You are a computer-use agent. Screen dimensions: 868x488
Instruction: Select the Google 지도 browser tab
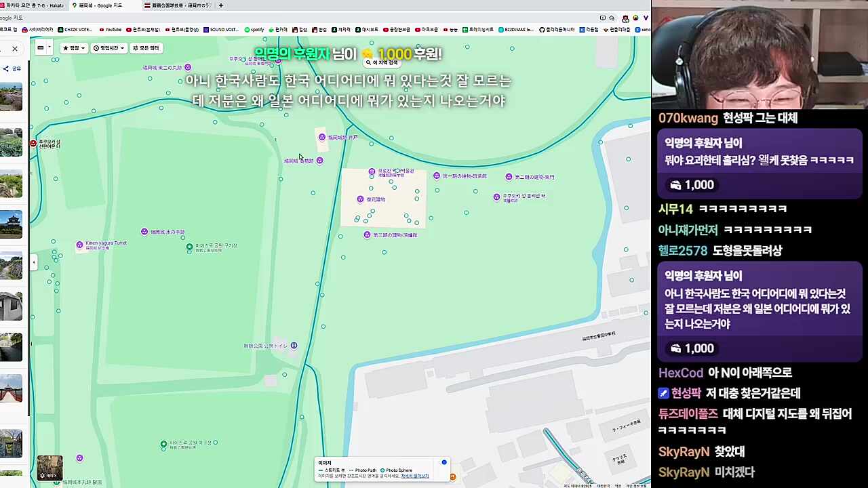(x=100, y=5)
